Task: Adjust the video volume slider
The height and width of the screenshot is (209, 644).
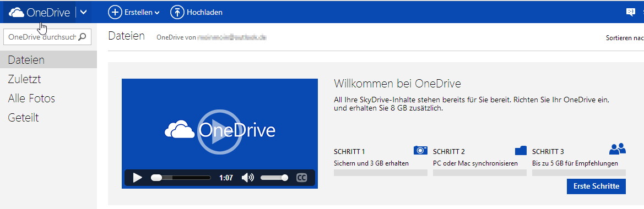Action: click(x=274, y=178)
